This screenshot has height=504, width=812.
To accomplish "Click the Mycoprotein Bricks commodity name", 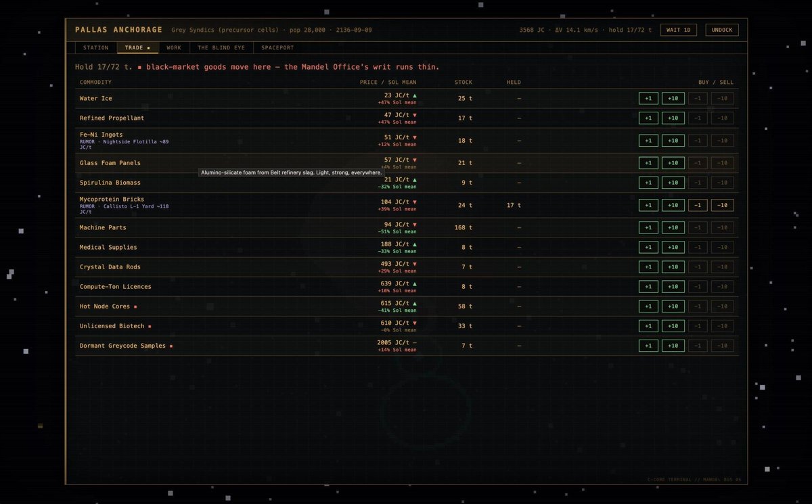I will pos(112,200).
